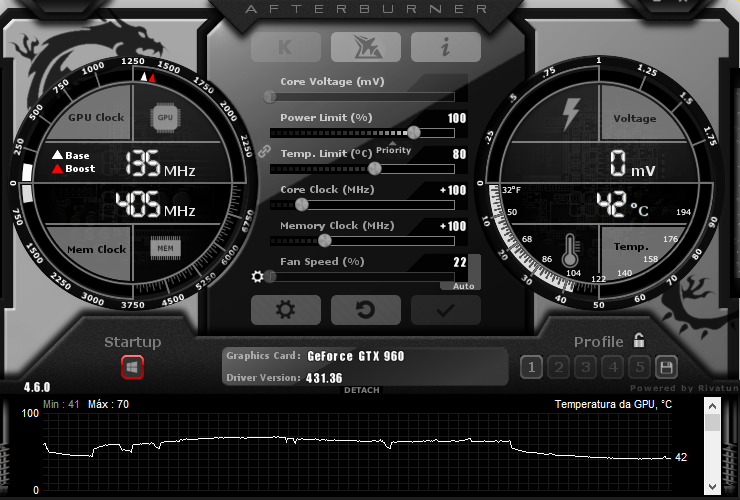This screenshot has width=740, height=500.
Task: Click the Temp. Limit value 80
Action: click(x=459, y=154)
